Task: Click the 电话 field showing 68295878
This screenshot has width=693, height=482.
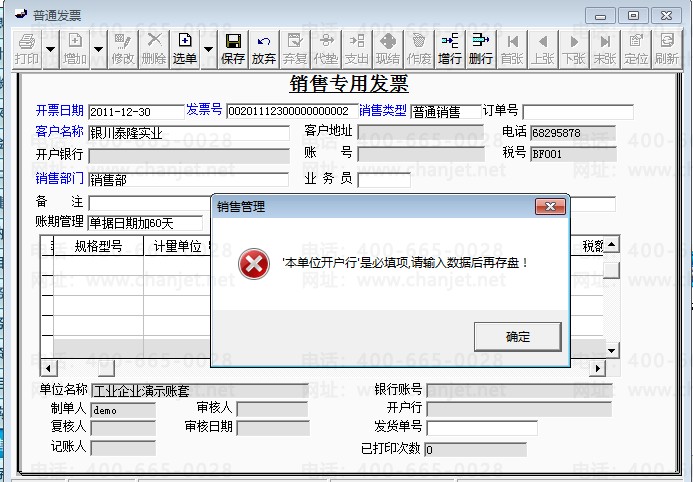Action: [x=573, y=133]
